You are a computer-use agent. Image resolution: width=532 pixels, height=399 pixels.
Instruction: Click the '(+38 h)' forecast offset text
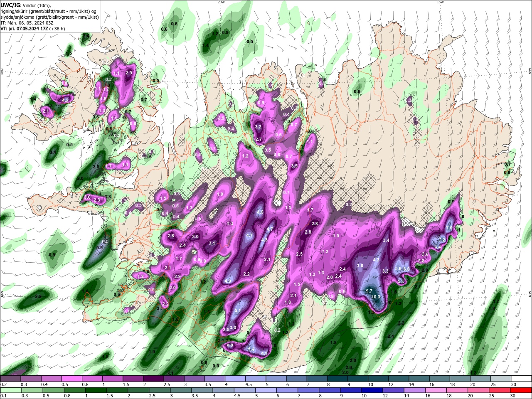pyautogui.click(x=57, y=29)
